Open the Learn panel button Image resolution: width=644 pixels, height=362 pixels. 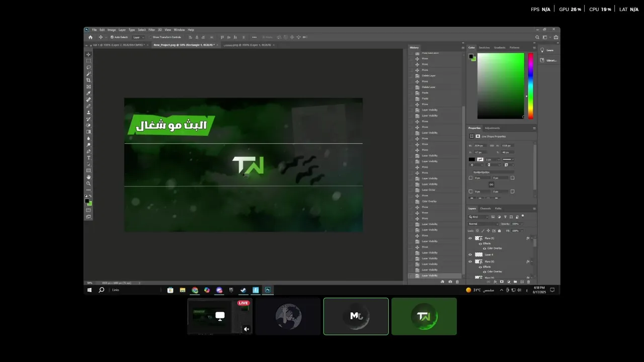(x=548, y=50)
